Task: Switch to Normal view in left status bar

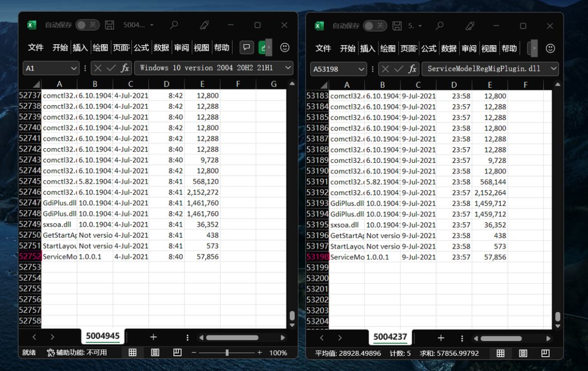Action: pos(132,352)
